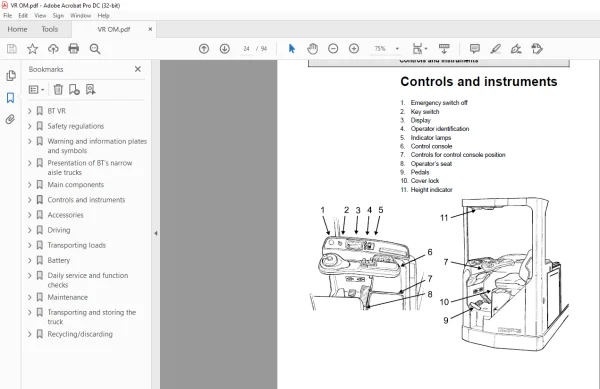Collapse the navigation pane with the side arrow
Screen dimensions: 600x389
[156, 233]
